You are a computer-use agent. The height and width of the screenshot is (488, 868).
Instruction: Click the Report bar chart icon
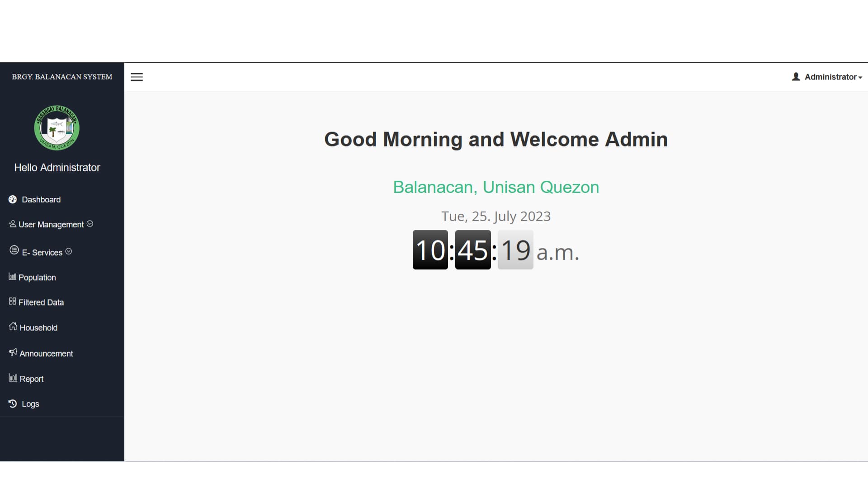(x=13, y=378)
